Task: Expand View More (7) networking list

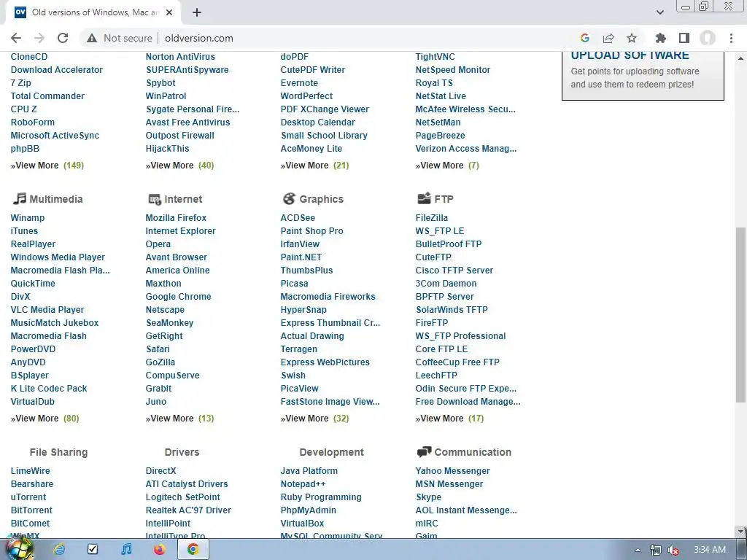Action: (x=447, y=166)
